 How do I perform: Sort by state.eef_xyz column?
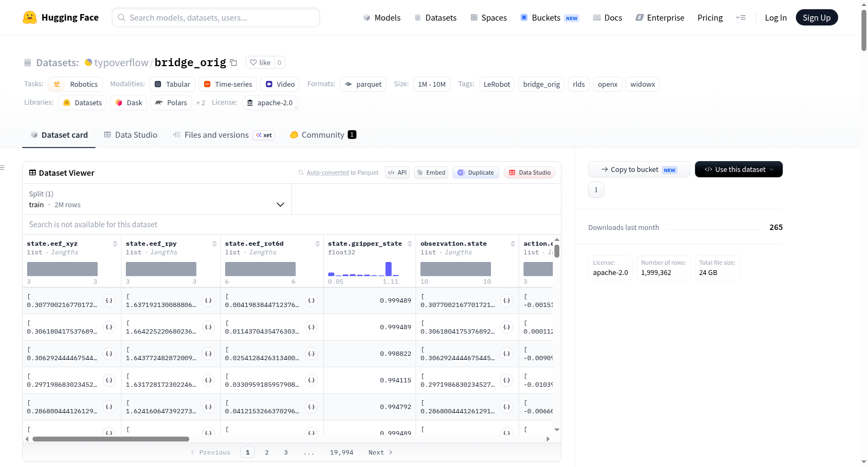click(x=115, y=244)
